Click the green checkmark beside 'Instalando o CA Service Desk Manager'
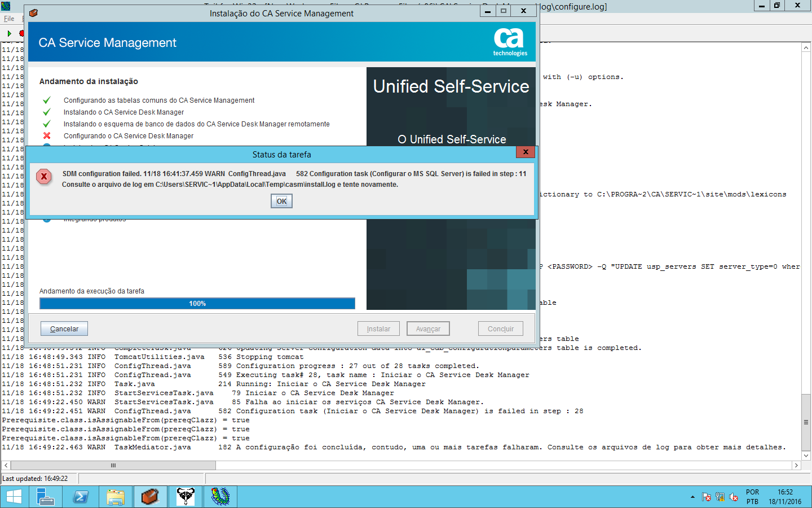Image resolution: width=812 pixels, height=508 pixels. tap(46, 112)
